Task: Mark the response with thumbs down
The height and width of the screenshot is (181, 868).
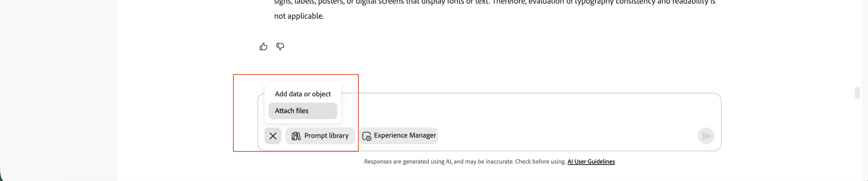Action: click(x=280, y=47)
